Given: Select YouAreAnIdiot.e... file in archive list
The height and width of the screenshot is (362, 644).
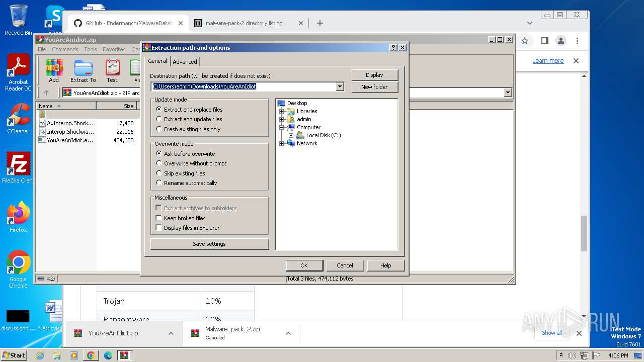Looking at the screenshot, I should [x=70, y=140].
